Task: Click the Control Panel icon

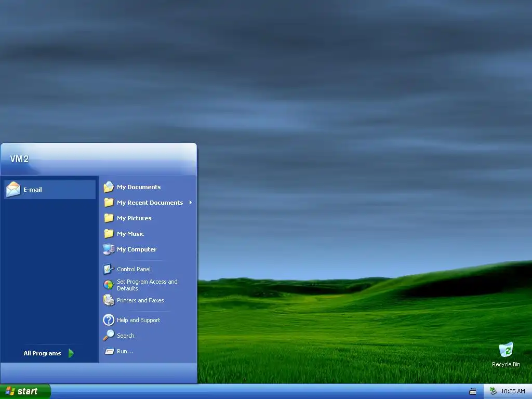Action: click(109, 269)
